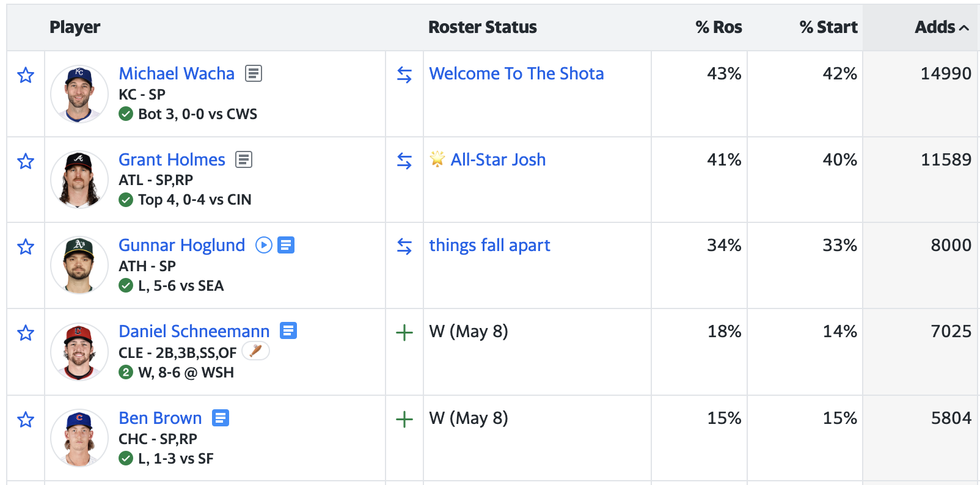Screen dimensions: 980x485
Task: Sort by the % Start column
Action: click(828, 27)
